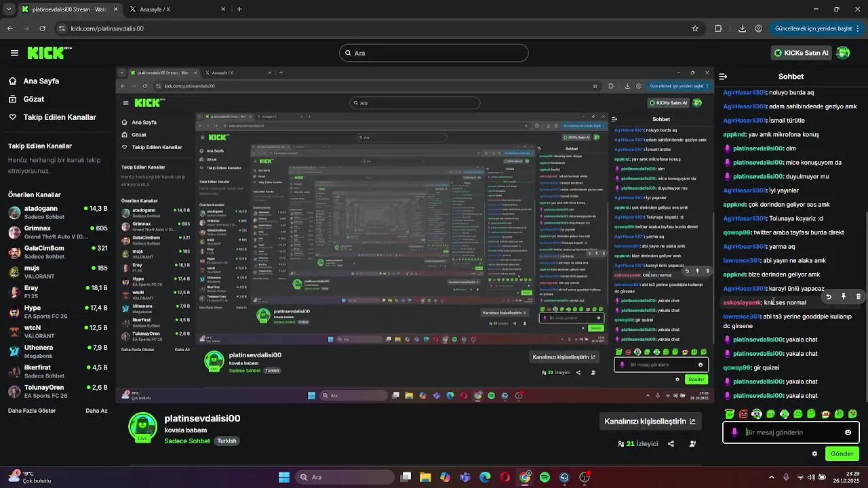Reload the page with browser refresh icon

(43, 28)
